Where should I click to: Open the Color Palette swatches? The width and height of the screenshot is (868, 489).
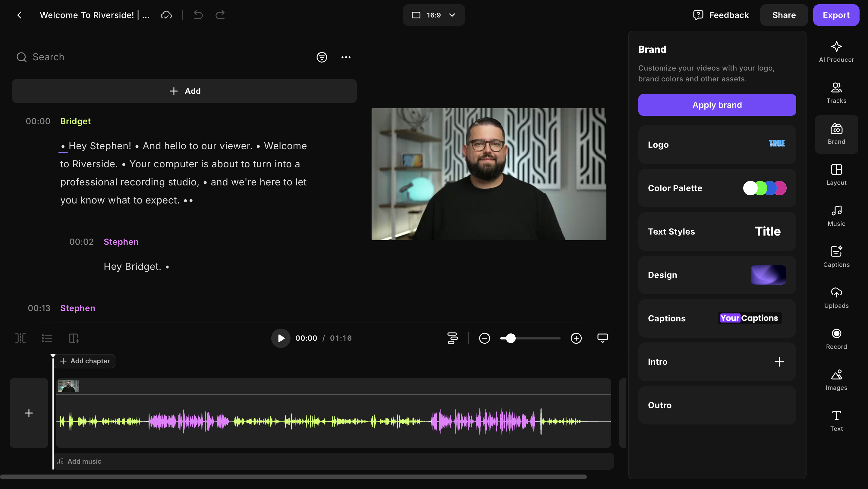pyautogui.click(x=764, y=188)
